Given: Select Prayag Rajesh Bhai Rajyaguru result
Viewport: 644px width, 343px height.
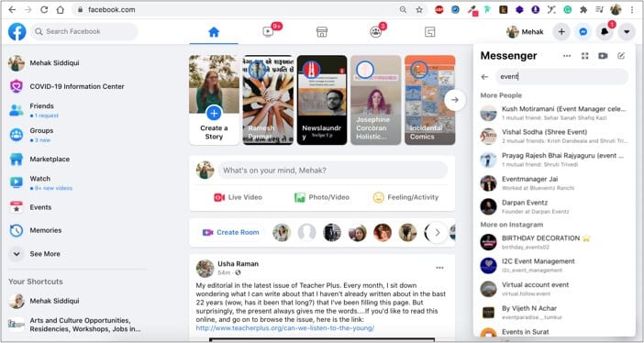Looking at the screenshot, I should click(x=554, y=160).
